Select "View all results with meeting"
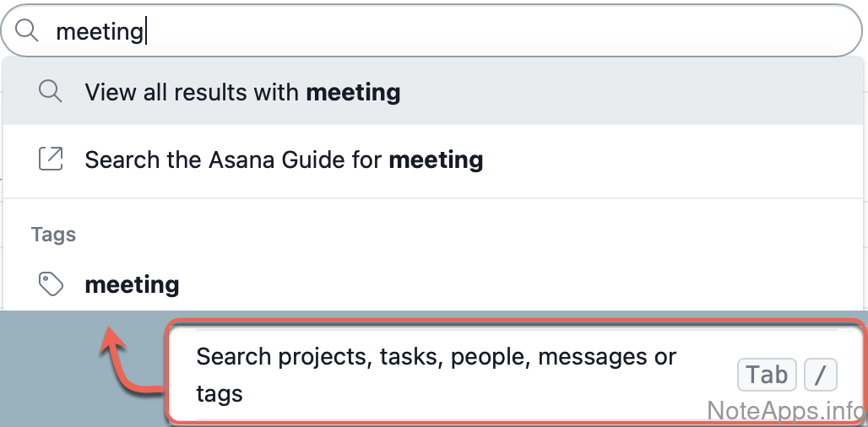This screenshot has height=427, width=868. [243, 92]
